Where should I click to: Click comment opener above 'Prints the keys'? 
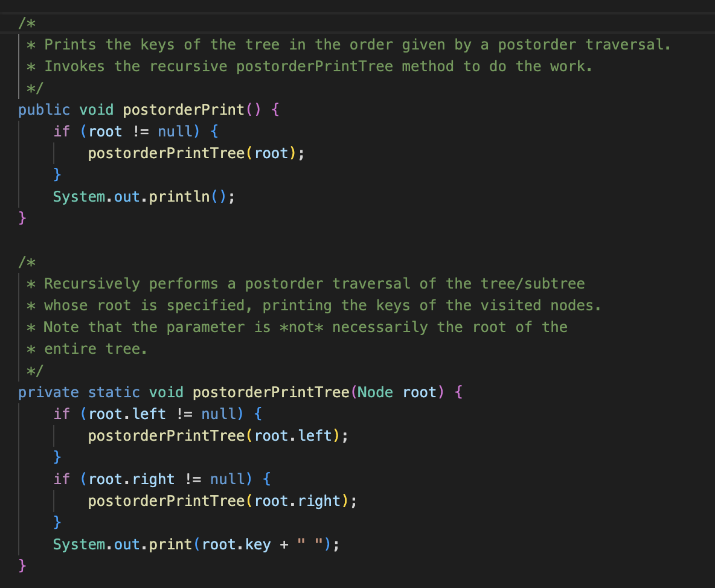coord(27,23)
